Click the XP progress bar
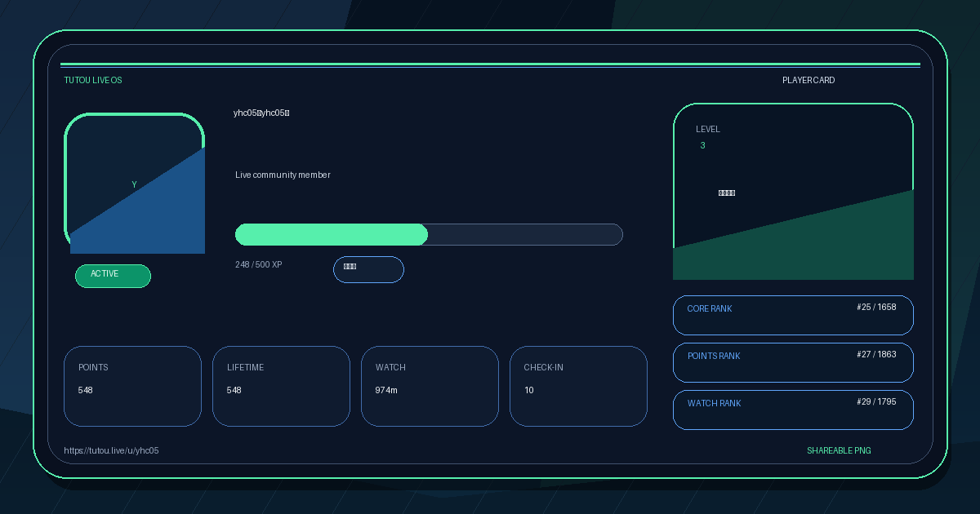This screenshot has width=980, height=514. tap(429, 234)
